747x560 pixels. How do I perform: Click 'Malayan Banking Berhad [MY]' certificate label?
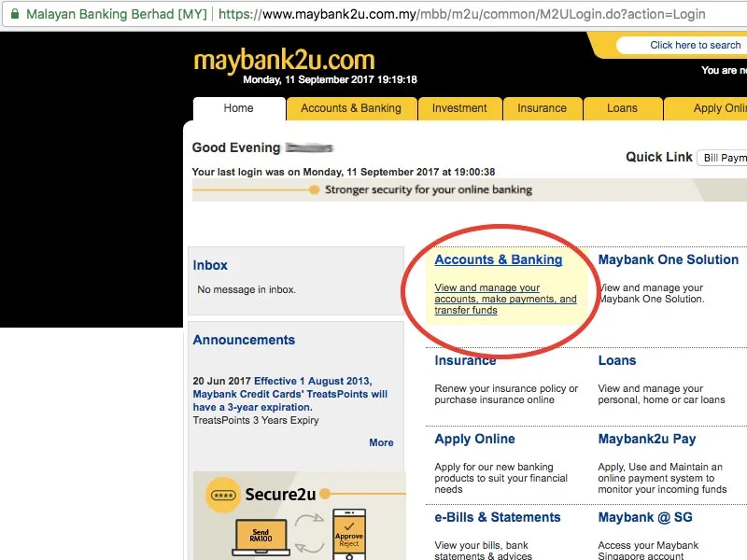pos(116,14)
